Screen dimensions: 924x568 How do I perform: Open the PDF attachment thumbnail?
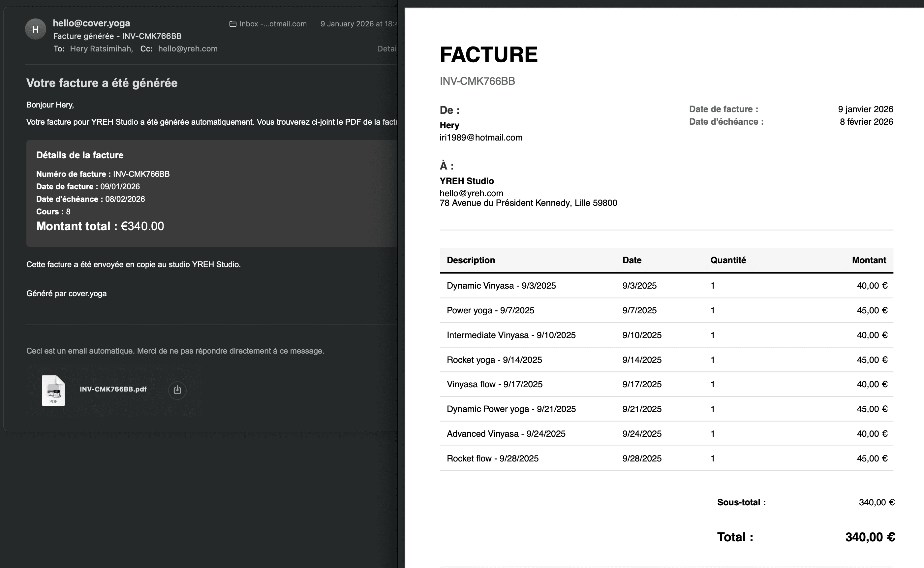(53, 390)
